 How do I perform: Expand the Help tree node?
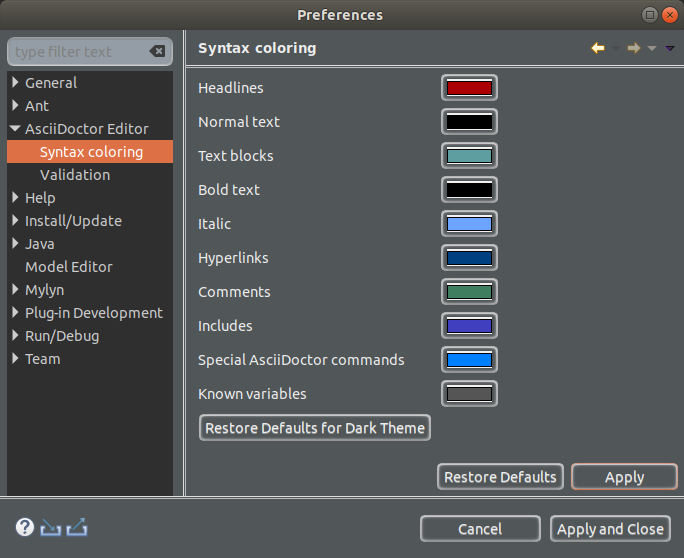[x=15, y=198]
